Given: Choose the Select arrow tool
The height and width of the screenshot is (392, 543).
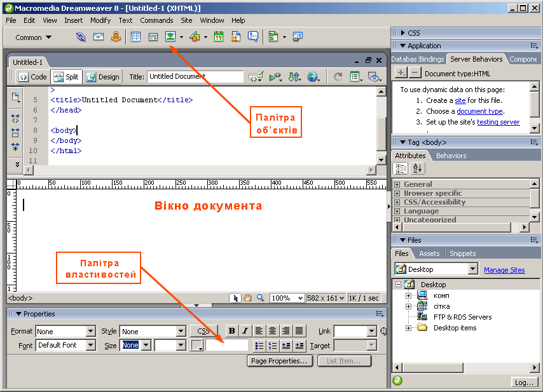Looking at the screenshot, I should (x=235, y=298).
